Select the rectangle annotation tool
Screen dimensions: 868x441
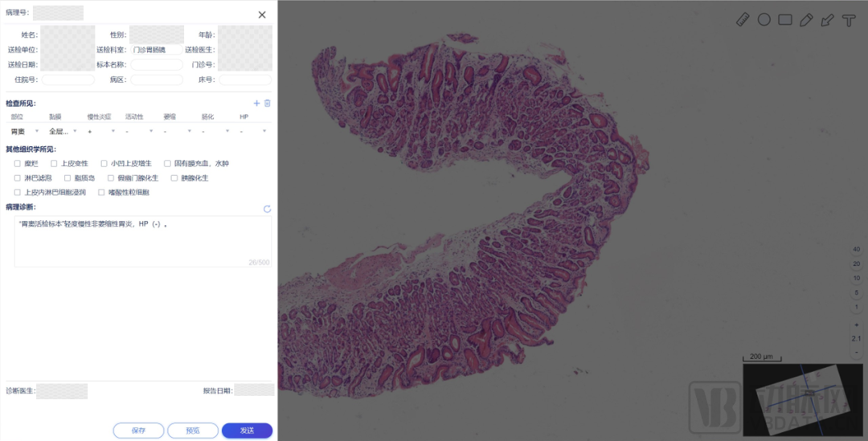tap(785, 19)
